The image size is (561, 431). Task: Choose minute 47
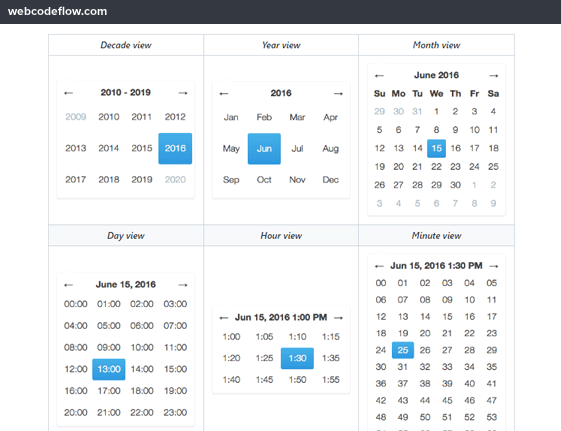pyautogui.click(x=492, y=401)
